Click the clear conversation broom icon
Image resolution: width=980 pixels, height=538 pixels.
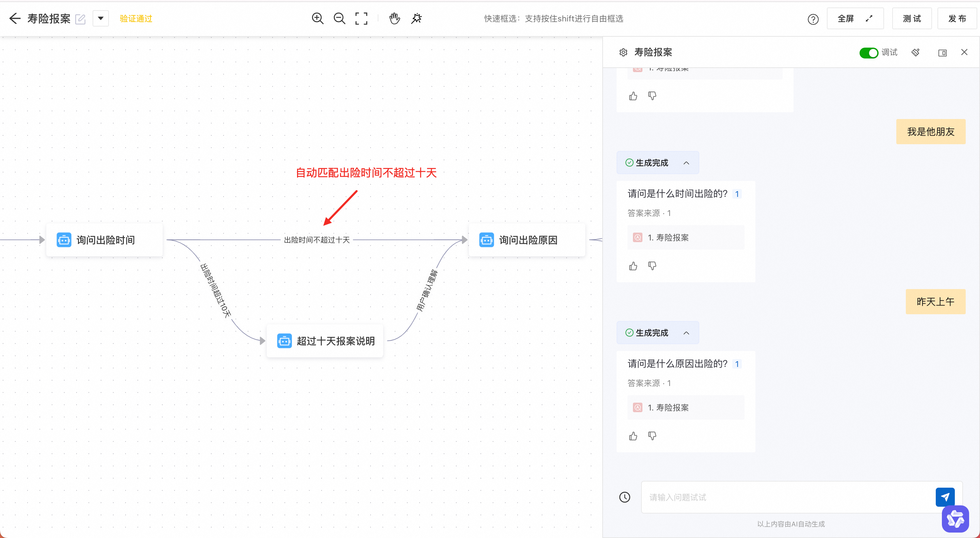coord(915,52)
